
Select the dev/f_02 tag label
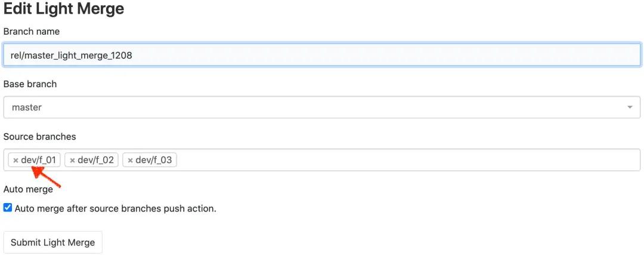tap(95, 160)
